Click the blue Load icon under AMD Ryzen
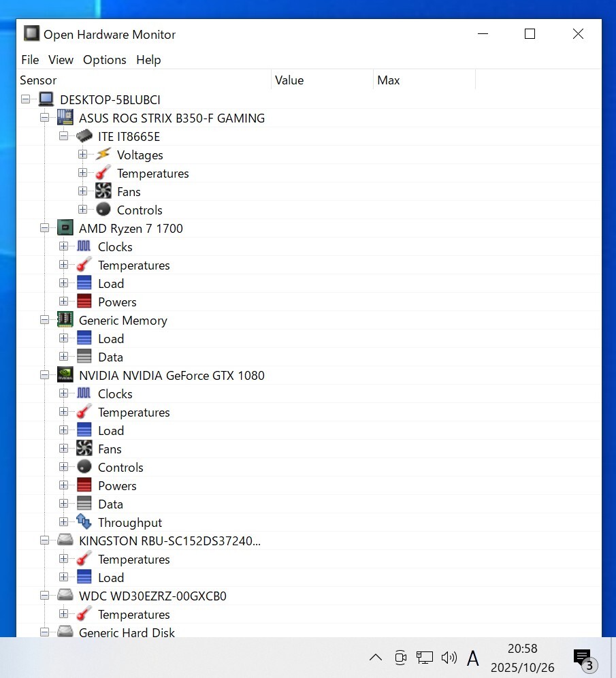 [84, 282]
